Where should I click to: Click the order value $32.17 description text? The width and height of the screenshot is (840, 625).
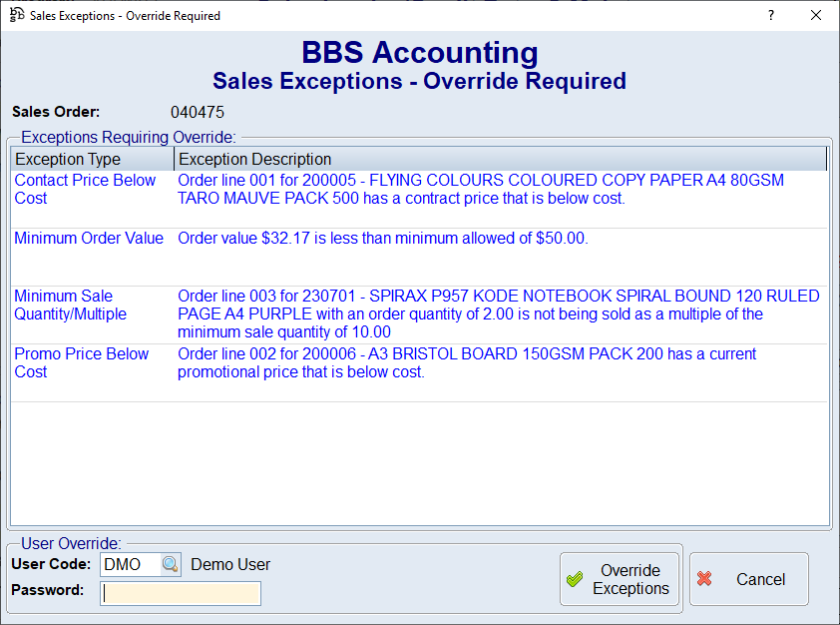click(x=382, y=239)
